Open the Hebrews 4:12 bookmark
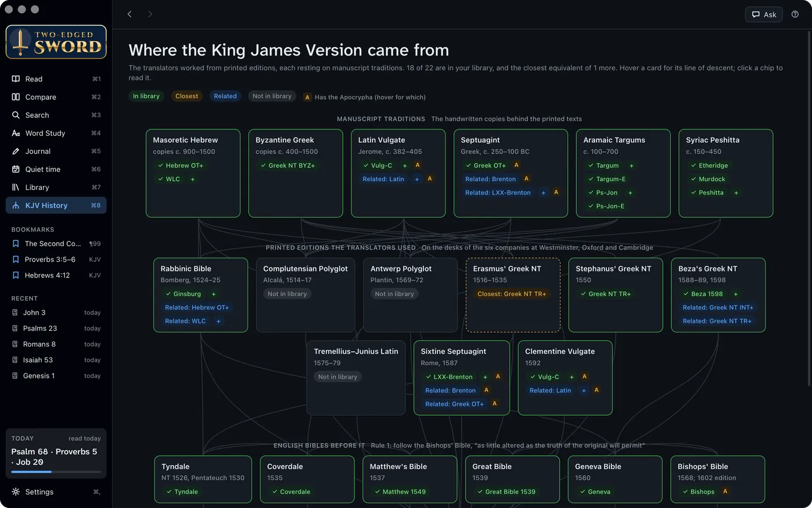 click(56, 275)
